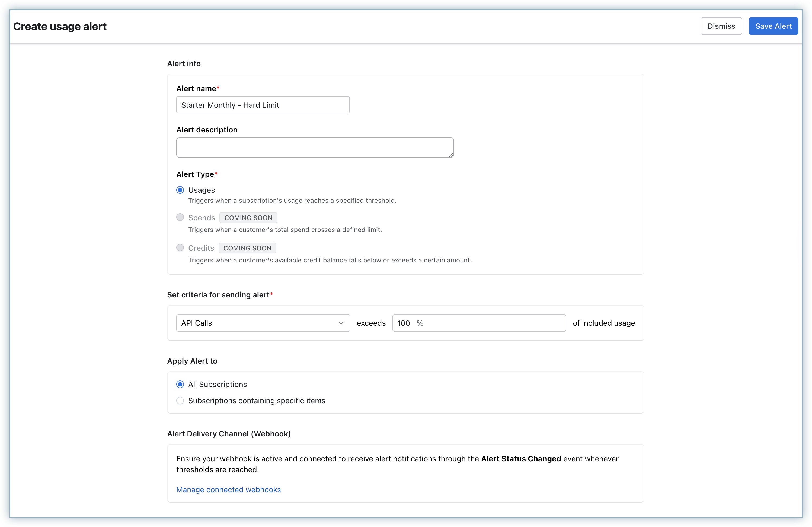Click the COMING SOON badge beside Spends
Viewport: 812px width, 527px height.
[x=248, y=218]
